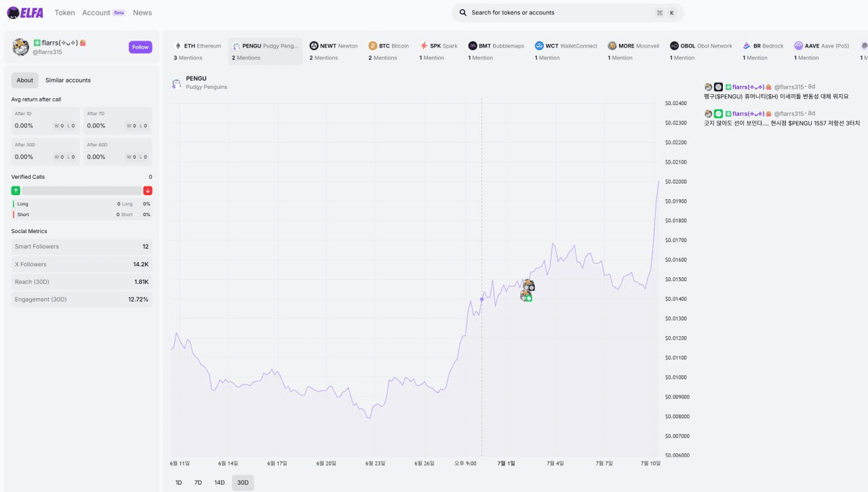
Task: Click the WalletConnect logo icon
Action: [x=539, y=46]
